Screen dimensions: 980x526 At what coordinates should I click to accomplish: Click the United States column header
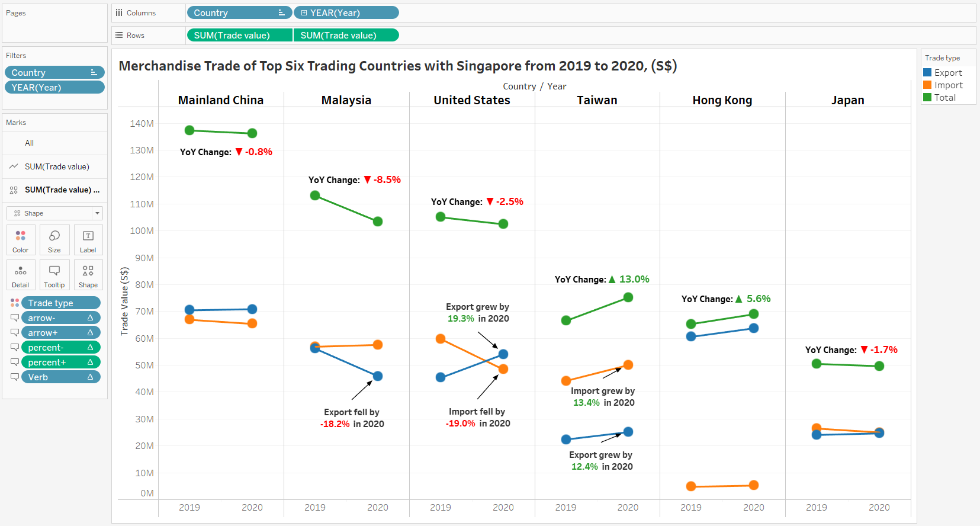pos(472,100)
